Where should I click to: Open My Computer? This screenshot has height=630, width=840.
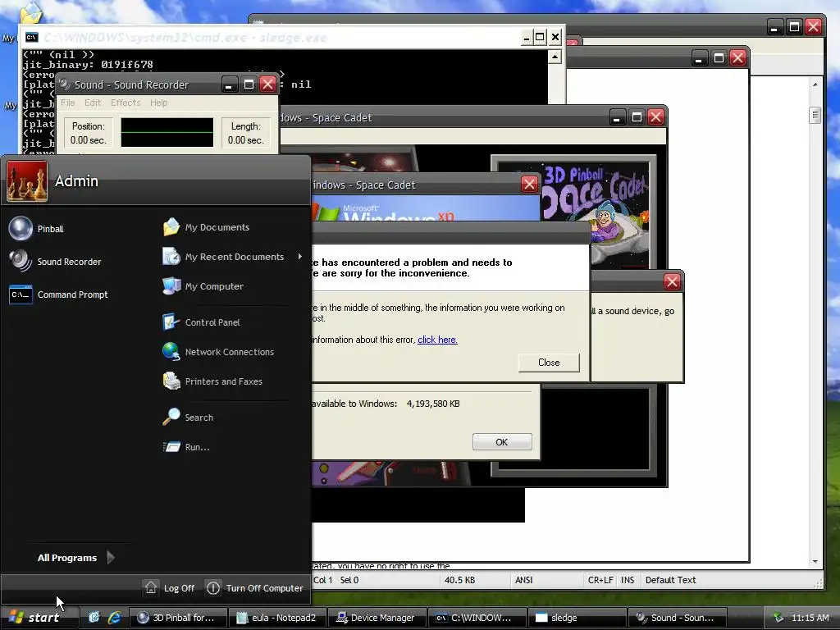(203, 286)
